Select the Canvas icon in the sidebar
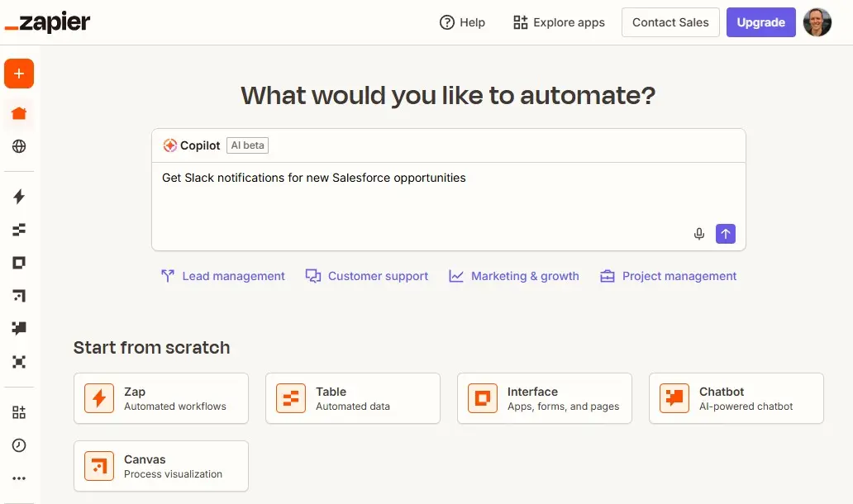This screenshot has height=504, width=853. click(x=18, y=296)
